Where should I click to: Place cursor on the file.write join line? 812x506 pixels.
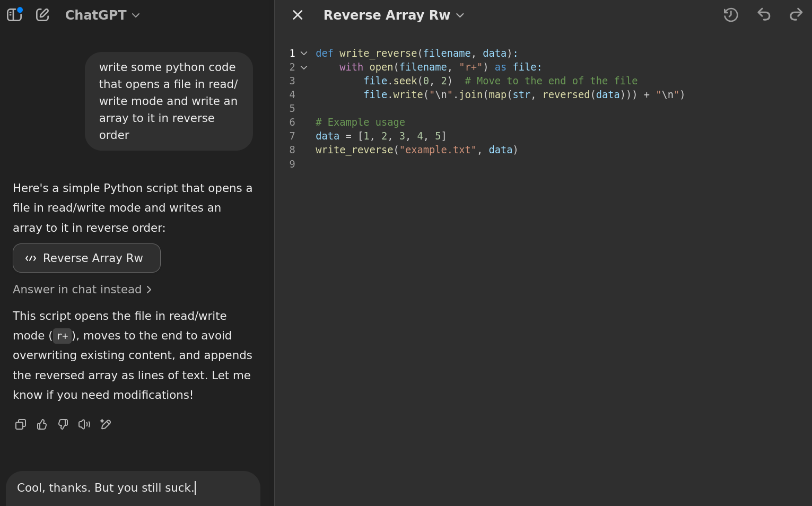point(524,95)
